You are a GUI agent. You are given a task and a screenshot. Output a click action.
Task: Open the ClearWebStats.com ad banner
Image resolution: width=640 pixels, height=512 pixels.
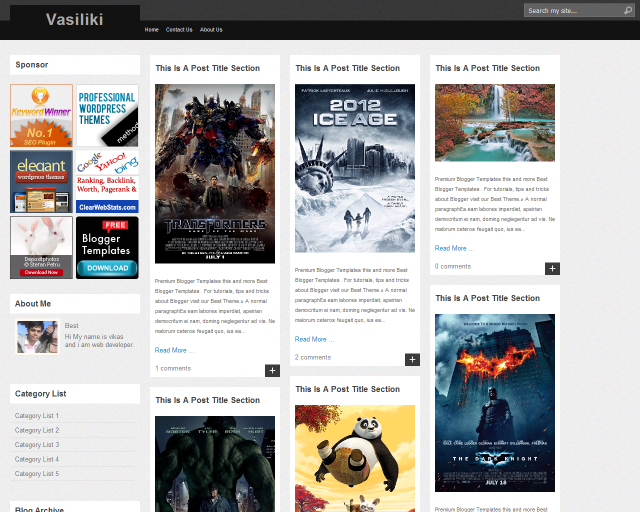pos(107,182)
